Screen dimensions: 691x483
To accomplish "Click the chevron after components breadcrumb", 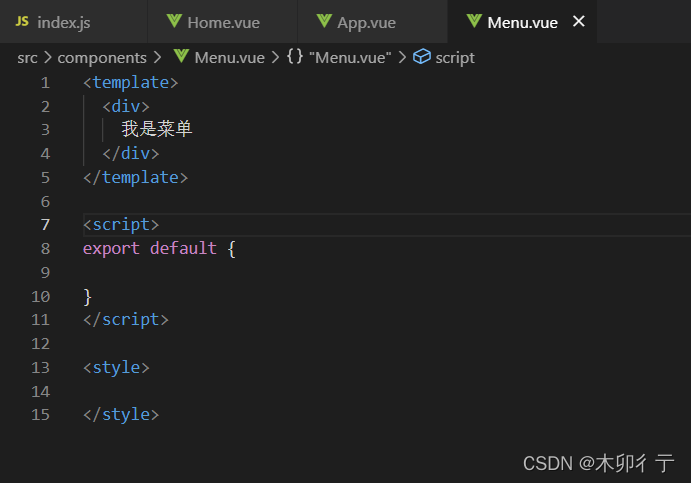I will click(157, 57).
